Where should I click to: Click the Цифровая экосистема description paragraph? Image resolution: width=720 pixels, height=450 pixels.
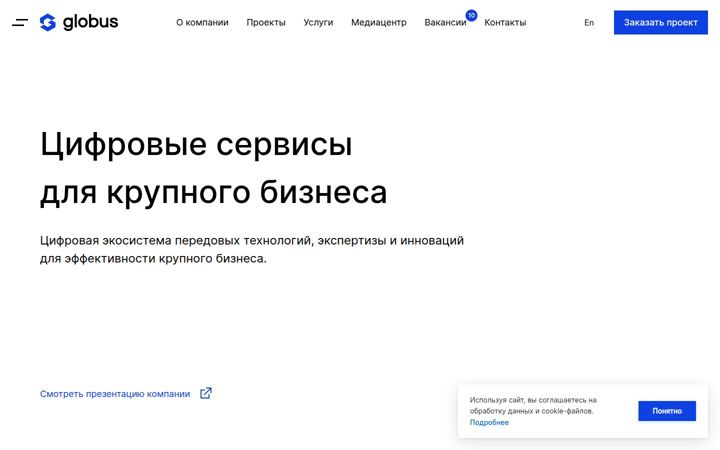[252, 249]
